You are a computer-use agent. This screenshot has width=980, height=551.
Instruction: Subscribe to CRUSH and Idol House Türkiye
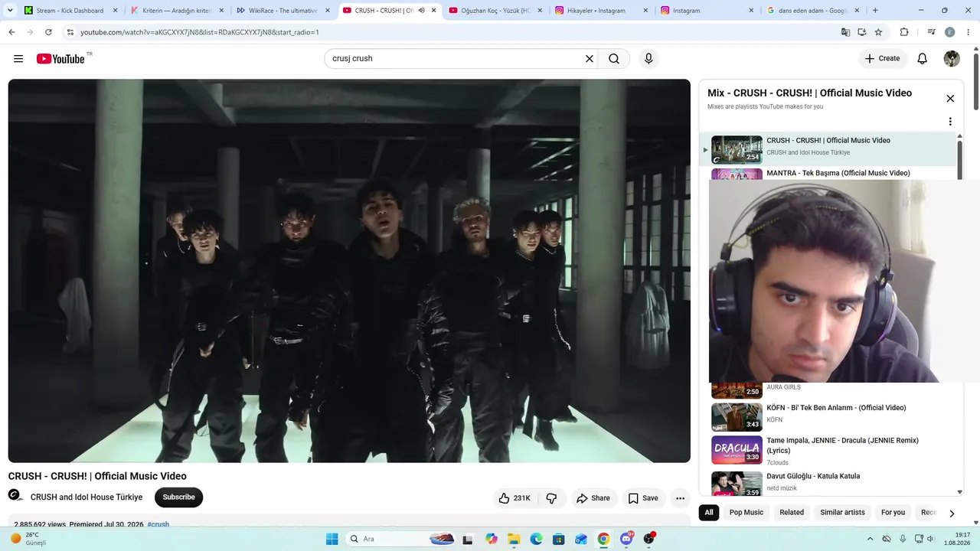(x=178, y=497)
